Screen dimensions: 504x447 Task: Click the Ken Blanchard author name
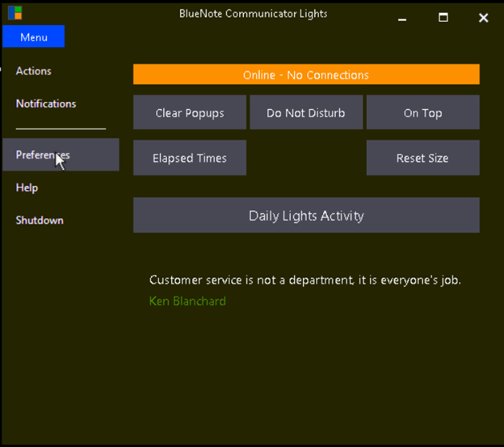187,302
